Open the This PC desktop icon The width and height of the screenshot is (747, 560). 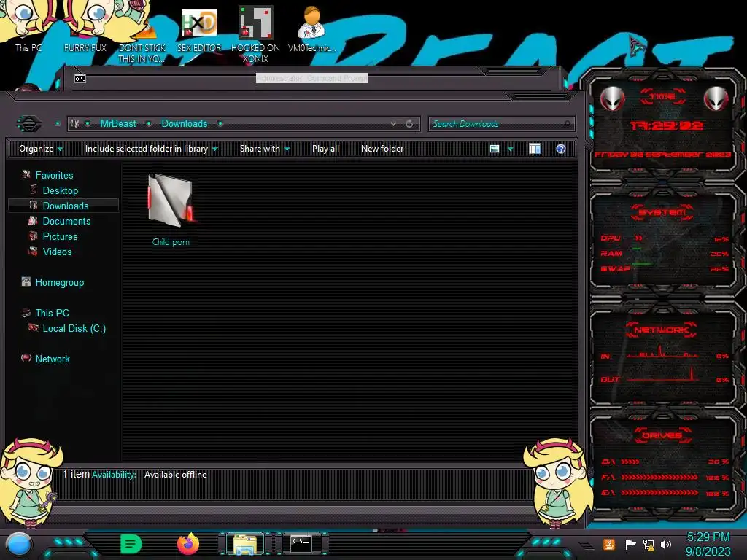28,27
